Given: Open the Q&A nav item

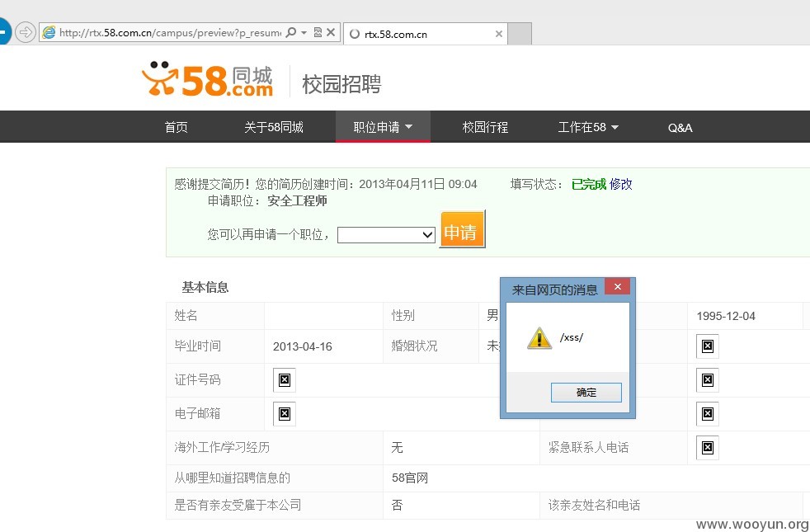Looking at the screenshot, I should click(680, 128).
